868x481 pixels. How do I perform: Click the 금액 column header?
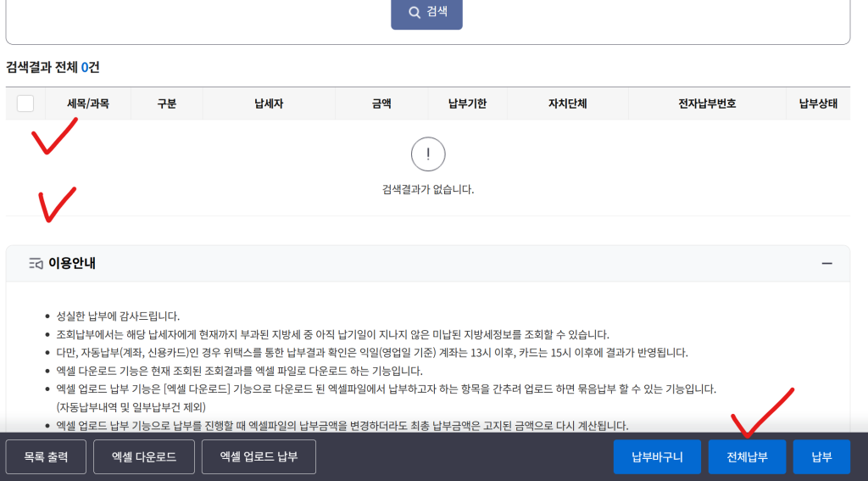381,103
